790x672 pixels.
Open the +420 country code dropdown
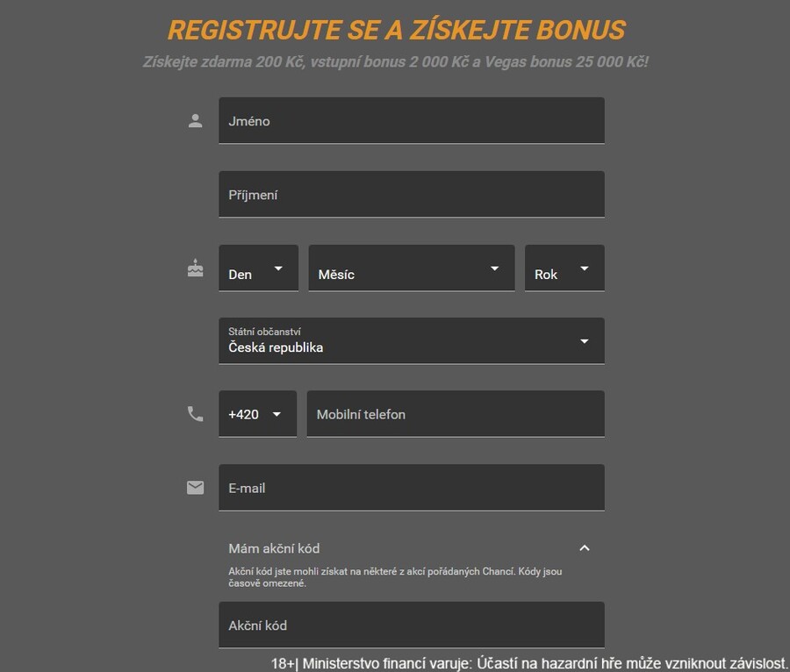[257, 414]
